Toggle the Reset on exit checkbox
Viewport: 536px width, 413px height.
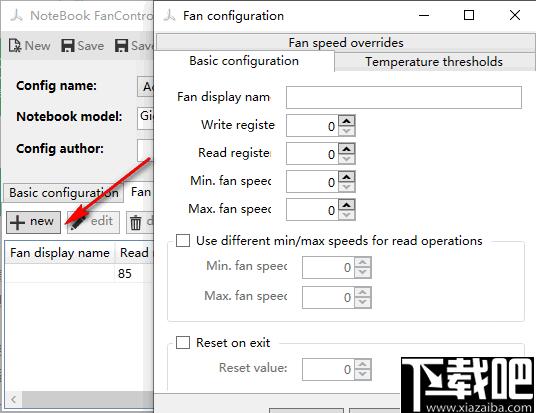click(x=183, y=342)
